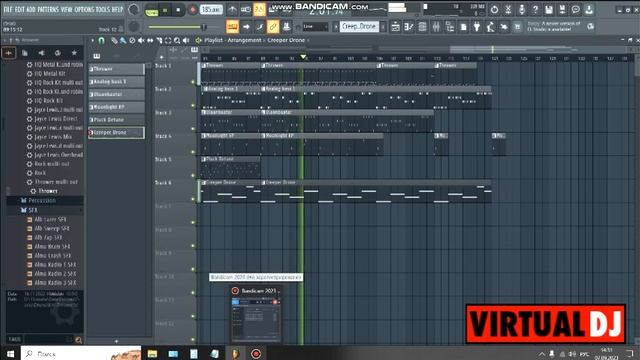Screen dimensions: 640x360
Task: Select Steambeater in the pattern picker
Action: click(x=116, y=94)
